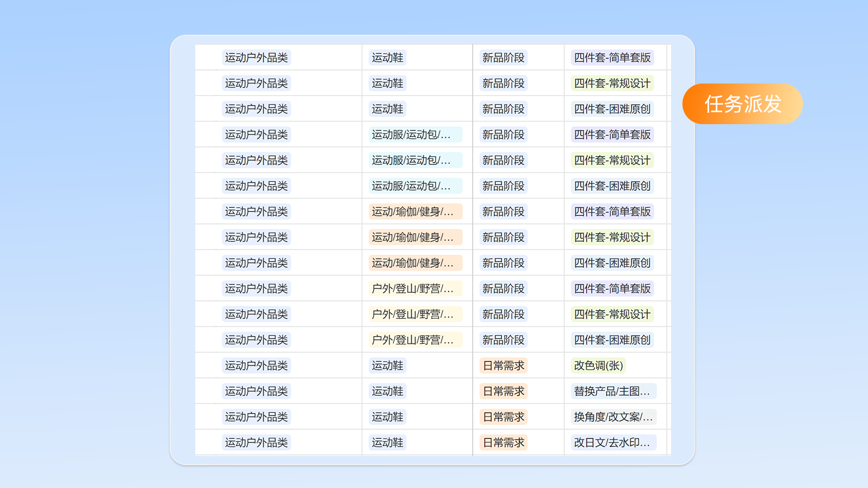
Task: Select 四件套-简单套版 next to 运动/瑜伽/健身
Action: pyautogui.click(x=612, y=211)
